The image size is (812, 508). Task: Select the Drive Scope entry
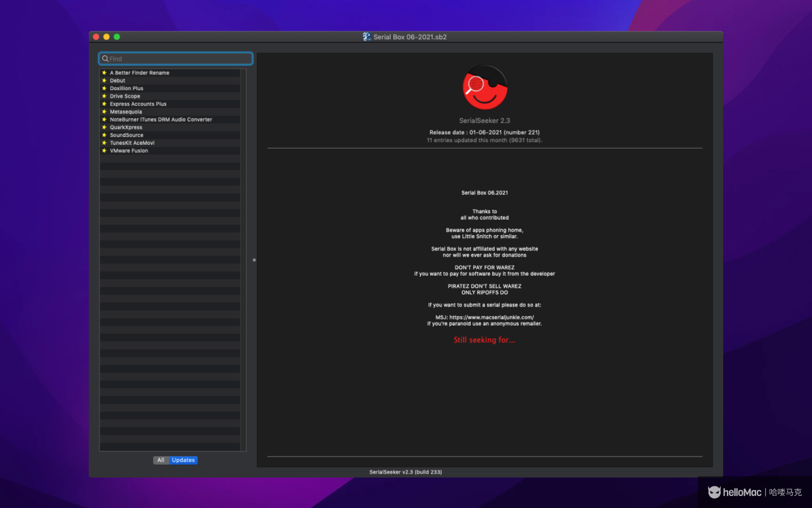[x=169, y=96]
